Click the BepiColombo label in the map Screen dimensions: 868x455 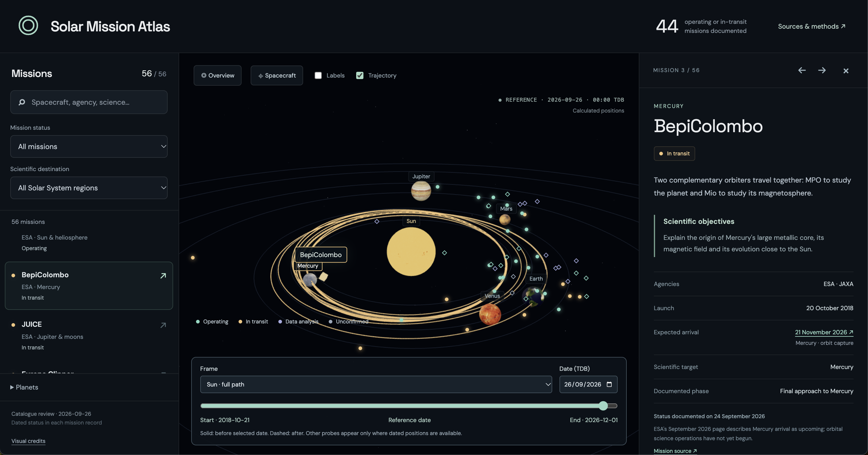[321, 255]
